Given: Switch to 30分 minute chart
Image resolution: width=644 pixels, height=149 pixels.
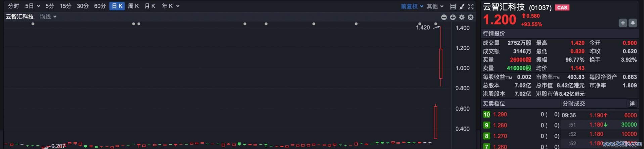Looking at the screenshot, I should click(x=83, y=6).
